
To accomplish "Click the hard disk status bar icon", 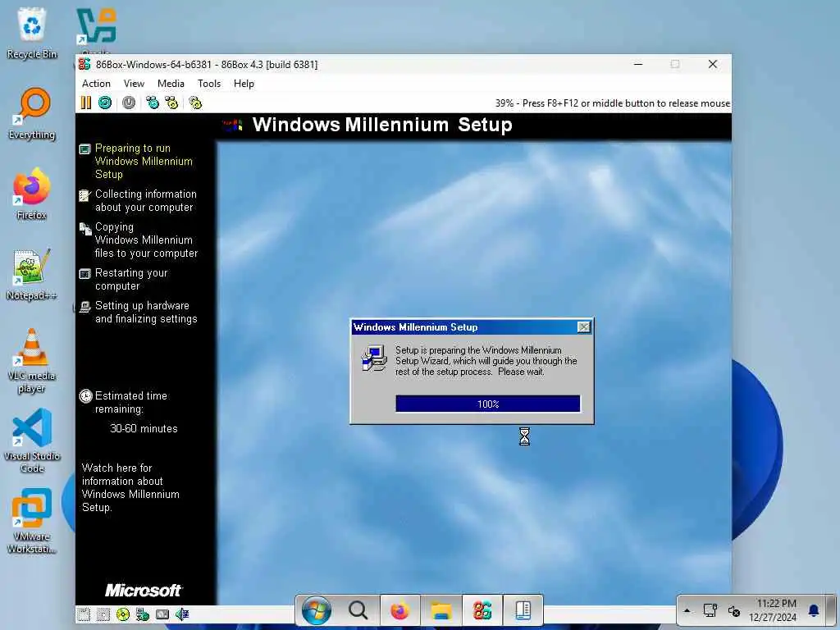I will (x=162, y=614).
